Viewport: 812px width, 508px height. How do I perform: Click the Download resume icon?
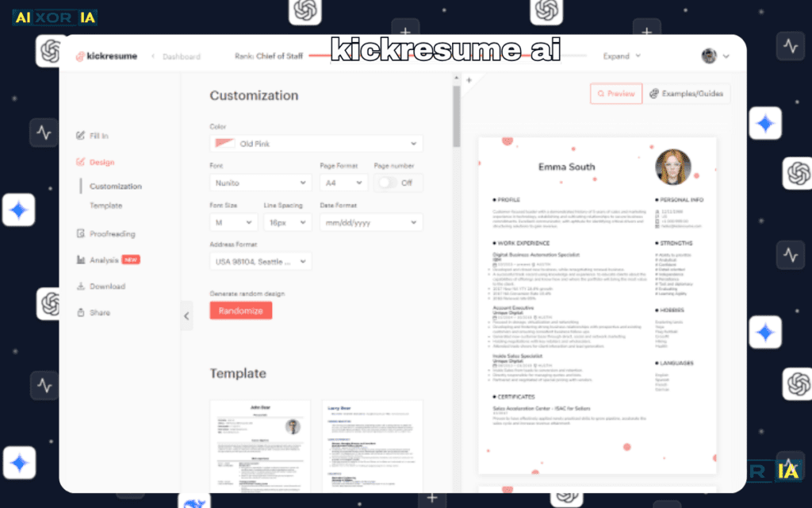(80, 286)
